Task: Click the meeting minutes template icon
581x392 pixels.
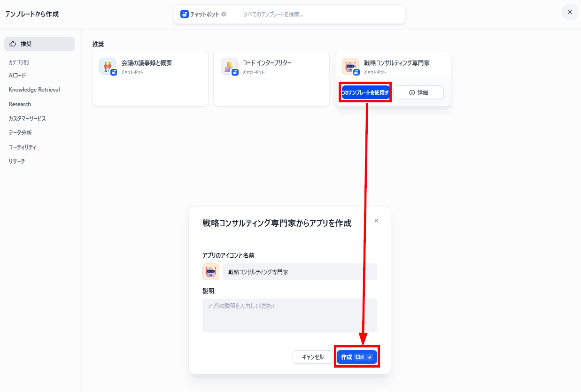Action: coord(108,66)
